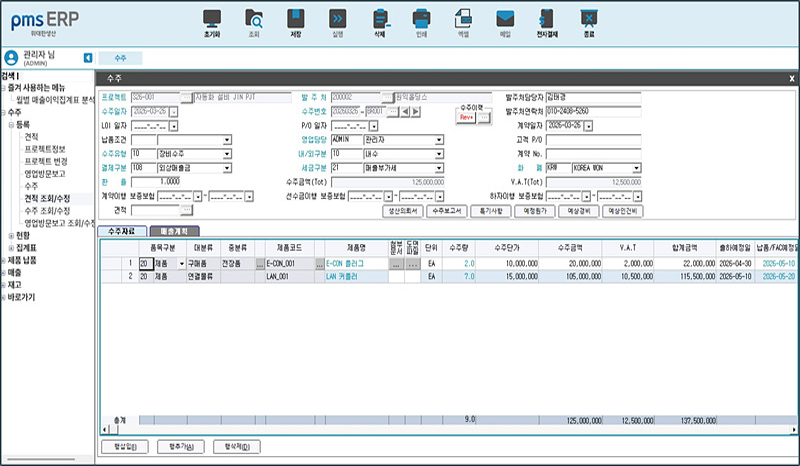Click the 인쇄 (print) toolbar icon
Screen dimensions: 800x466
(x=421, y=19)
